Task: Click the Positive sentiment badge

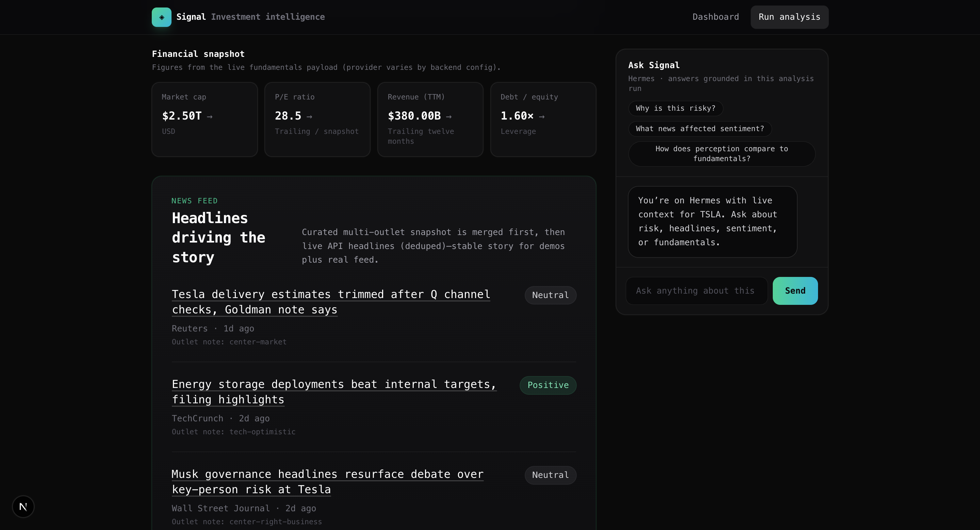Action: pyautogui.click(x=548, y=385)
